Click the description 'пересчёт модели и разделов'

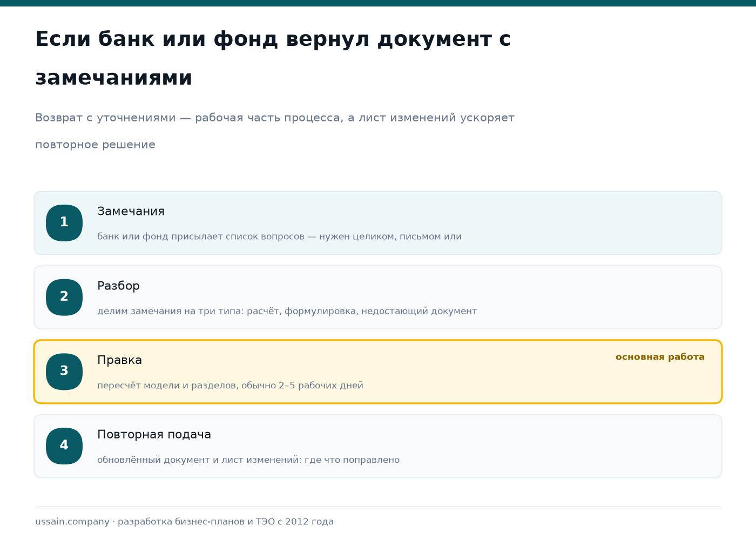tap(230, 386)
